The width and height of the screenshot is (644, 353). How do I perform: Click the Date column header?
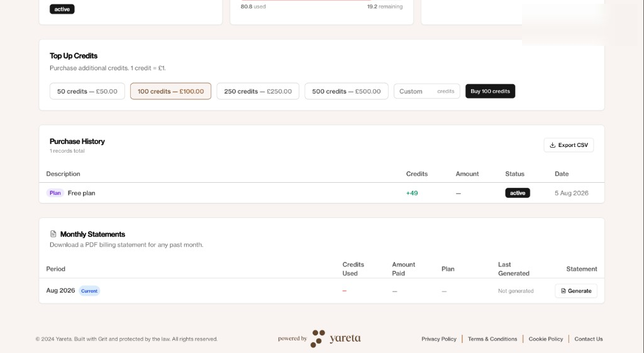pos(562,174)
